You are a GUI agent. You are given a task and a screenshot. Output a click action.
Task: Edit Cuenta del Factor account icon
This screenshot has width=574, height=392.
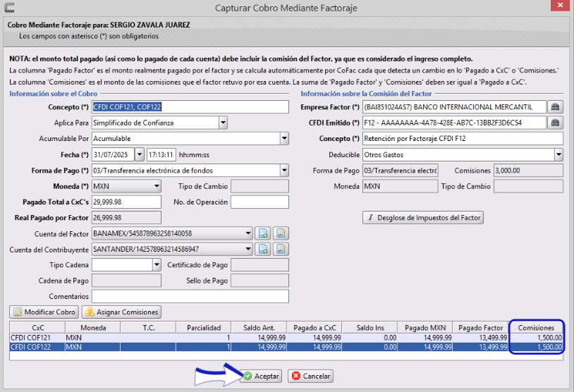(x=281, y=233)
